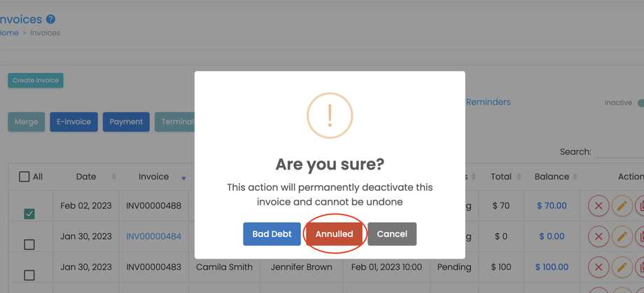Click the pencil edit icon for INV00000484

[622, 236]
